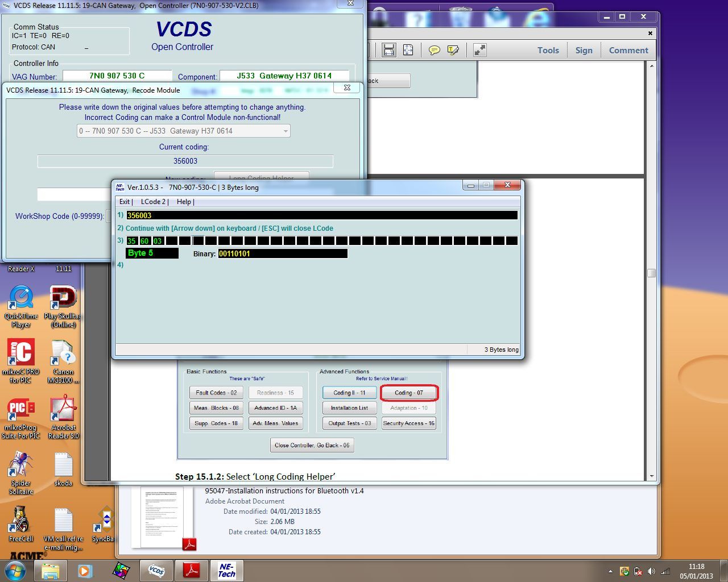
Task: Switch Adobe Reader to read mode view
Action: coord(480,50)
